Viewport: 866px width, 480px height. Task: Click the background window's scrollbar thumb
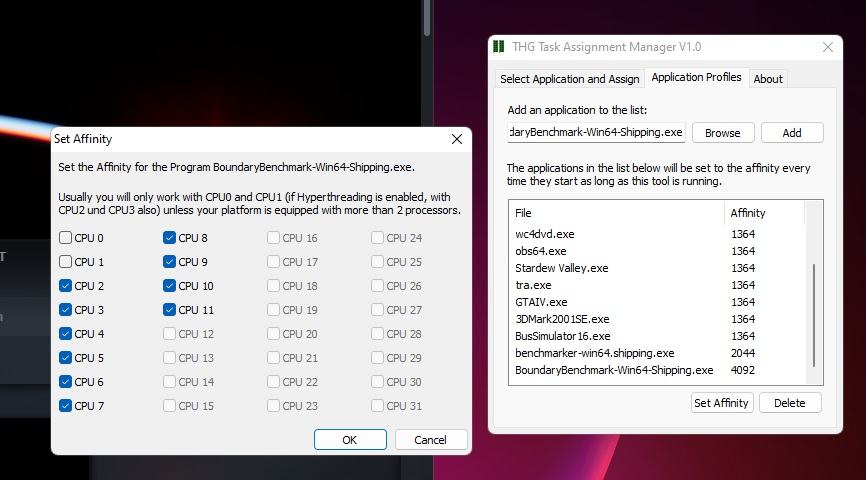427,18
